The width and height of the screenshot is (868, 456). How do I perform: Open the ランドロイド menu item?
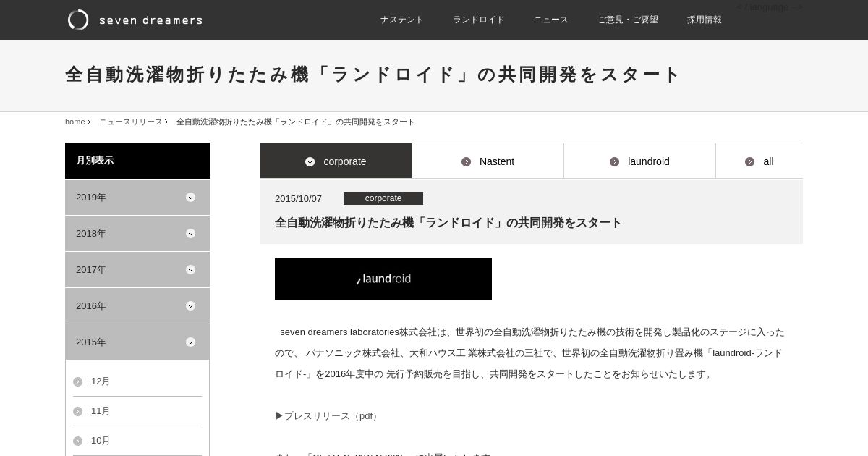point(479,20)
